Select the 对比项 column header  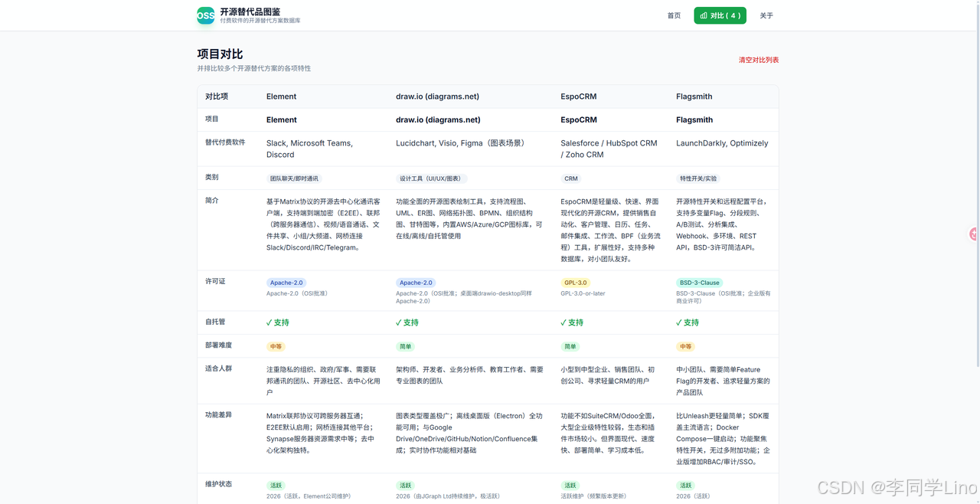[x=217, y=97]
